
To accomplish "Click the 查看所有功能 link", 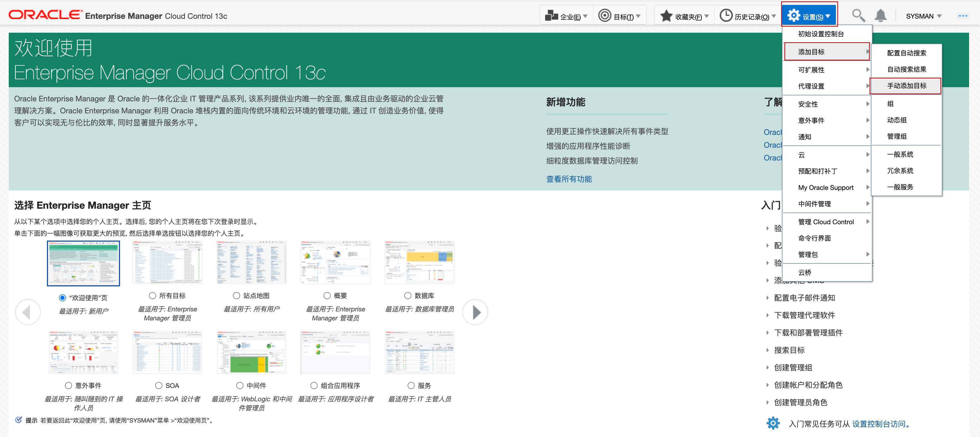I will click(x=569, y=179).
